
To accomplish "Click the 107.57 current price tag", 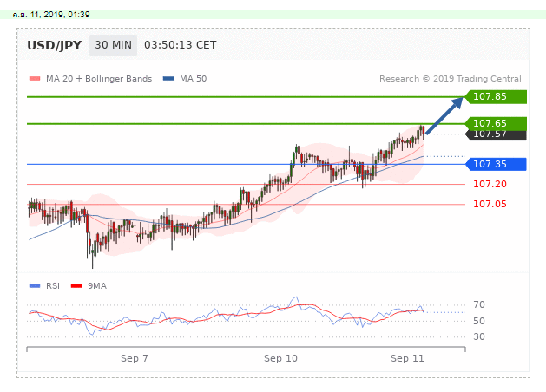I will pyautogui.click(x=496, y=135).
